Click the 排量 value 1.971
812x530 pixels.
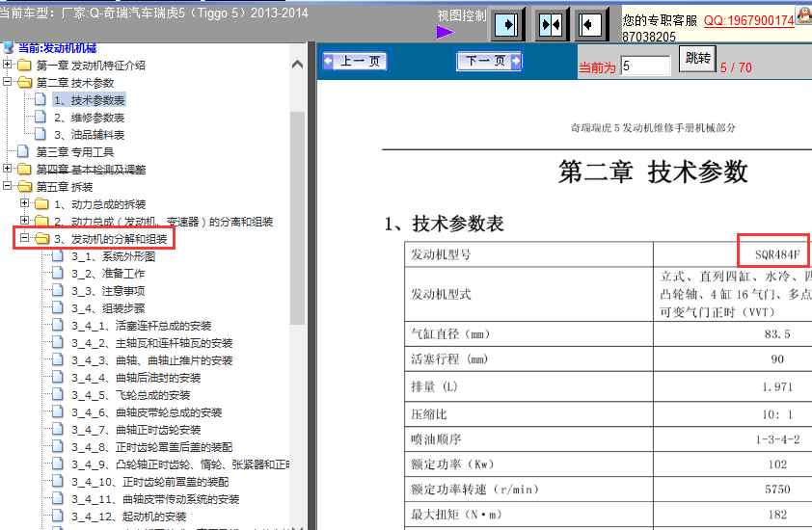point(777,386)
